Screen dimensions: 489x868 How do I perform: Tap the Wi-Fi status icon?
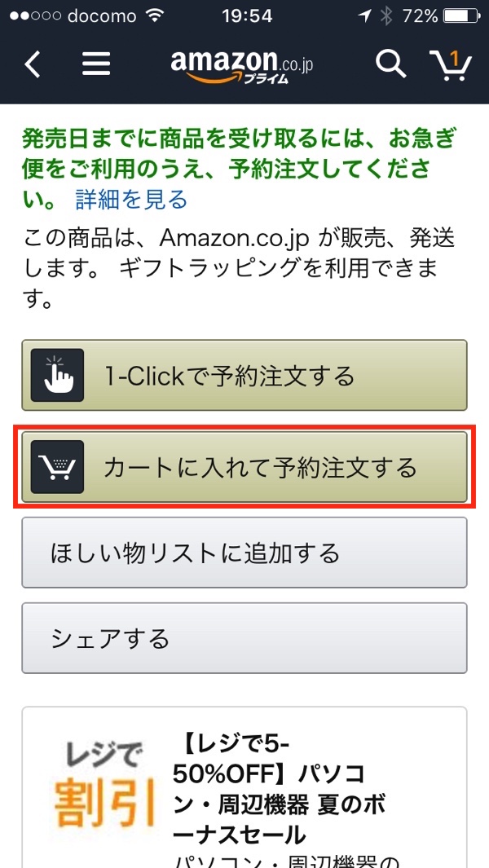click(x=156, y=16)
